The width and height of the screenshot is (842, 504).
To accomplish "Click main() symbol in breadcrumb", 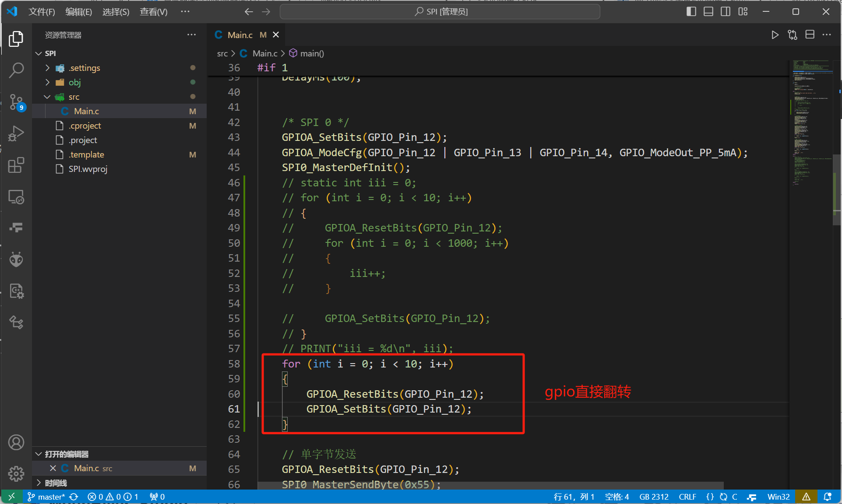I will (312, 53).
